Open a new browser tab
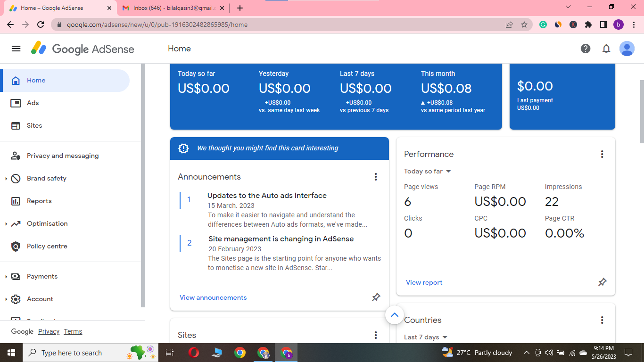The width and height of the screenshot is (644, 362). click(x=240, y=8)
